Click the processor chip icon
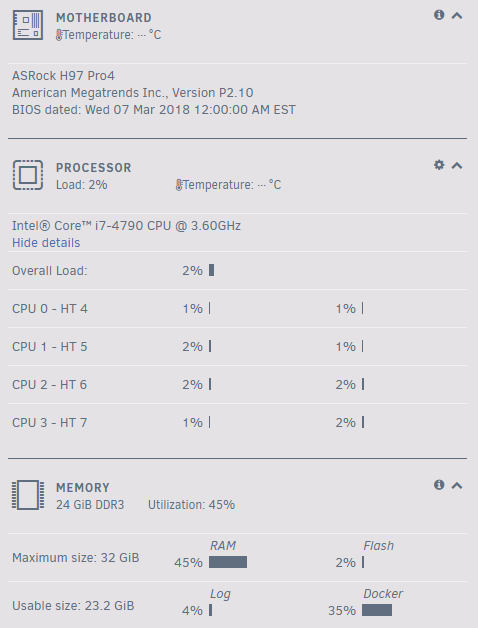 coord(28,175)
